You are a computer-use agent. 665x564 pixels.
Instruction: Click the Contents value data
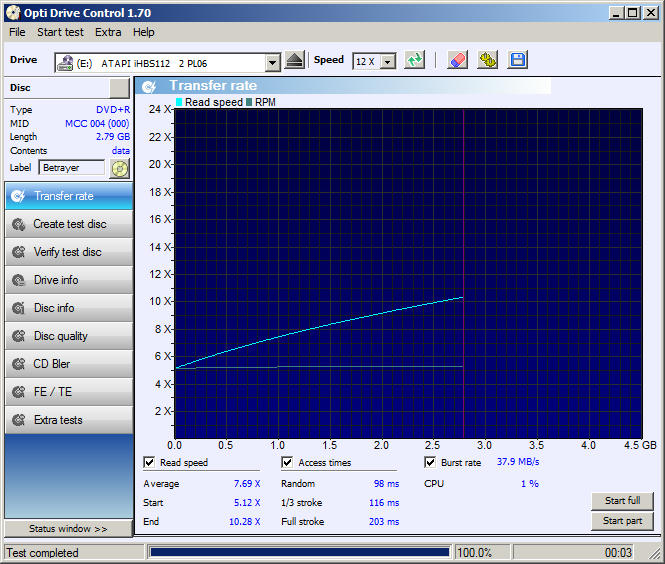[x=121, y=151]
